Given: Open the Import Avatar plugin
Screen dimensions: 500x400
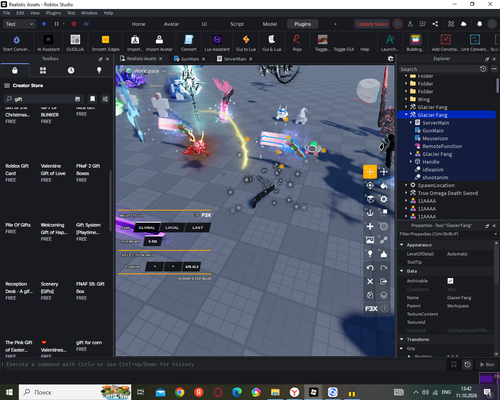Looking at the screenshot, I should click(159, 43).
